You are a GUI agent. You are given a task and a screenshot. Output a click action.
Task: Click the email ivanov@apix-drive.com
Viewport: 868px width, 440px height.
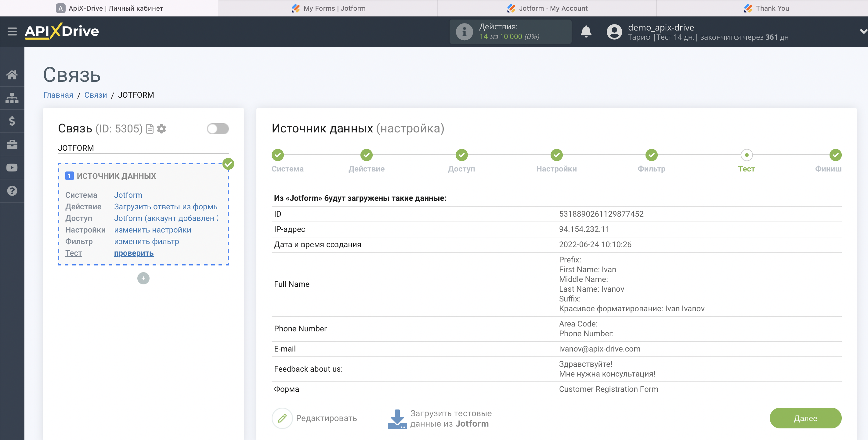click(599, 349)
